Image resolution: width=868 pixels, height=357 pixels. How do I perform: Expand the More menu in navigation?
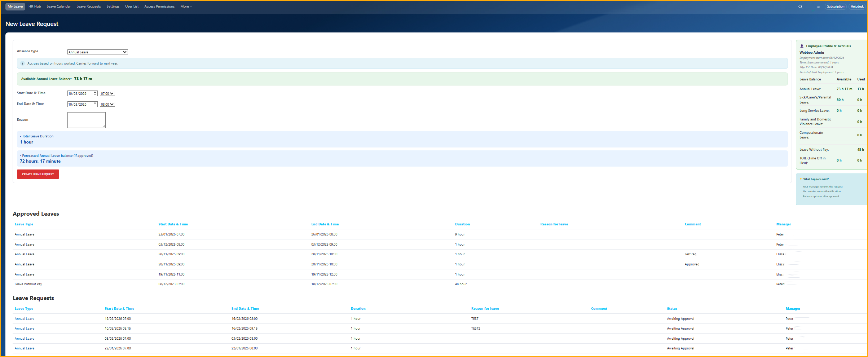186,6
